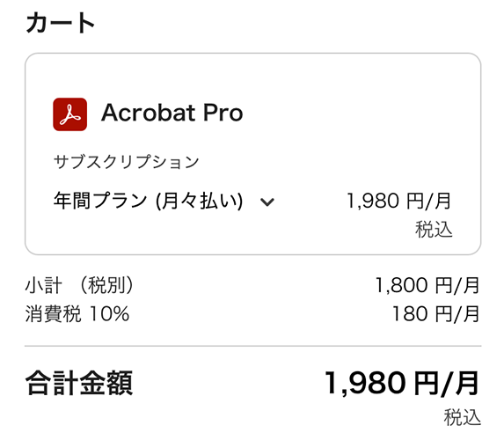Click the 180 円/月 tax amount
504x440 pixels.
click(x=436, y=314)
